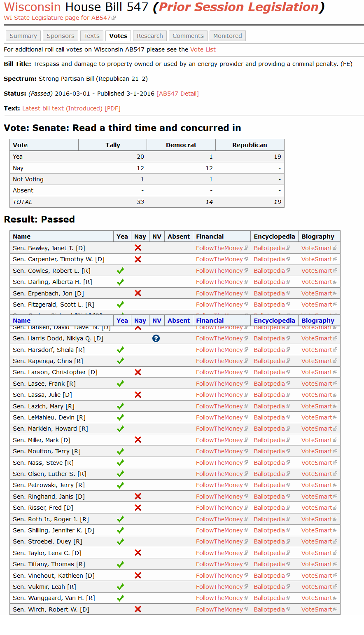Open the Summary tab

click(x=23, y=36)
